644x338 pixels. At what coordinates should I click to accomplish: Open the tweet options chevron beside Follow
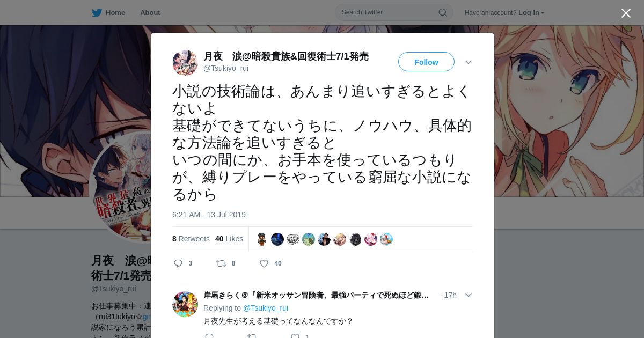(x=469, y=62)
